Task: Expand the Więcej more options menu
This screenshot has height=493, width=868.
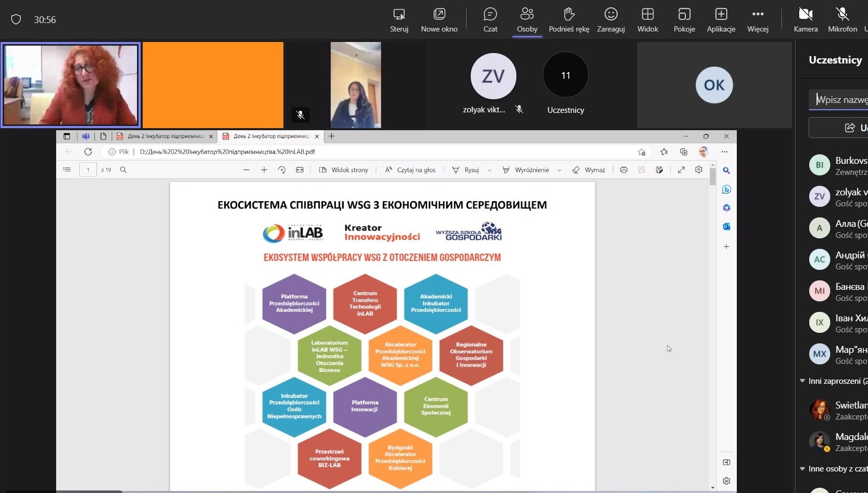Action: pos(758,20)
